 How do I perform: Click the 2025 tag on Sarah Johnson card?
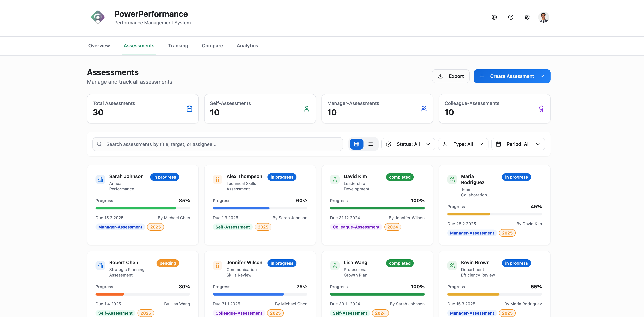155,227
